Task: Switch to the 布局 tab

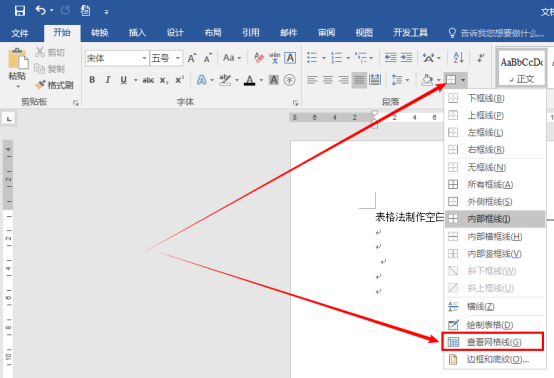Action: click(x=213, y=33)
